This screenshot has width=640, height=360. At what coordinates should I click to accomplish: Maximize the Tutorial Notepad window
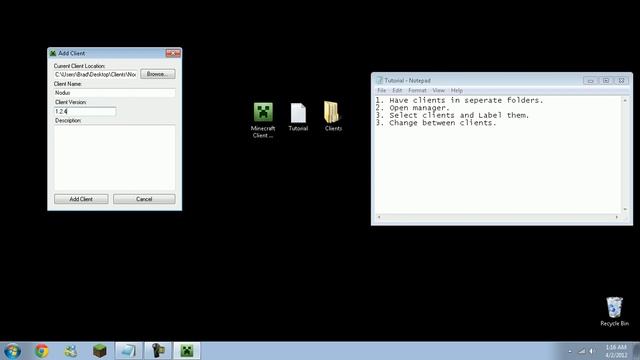[606, 81]
